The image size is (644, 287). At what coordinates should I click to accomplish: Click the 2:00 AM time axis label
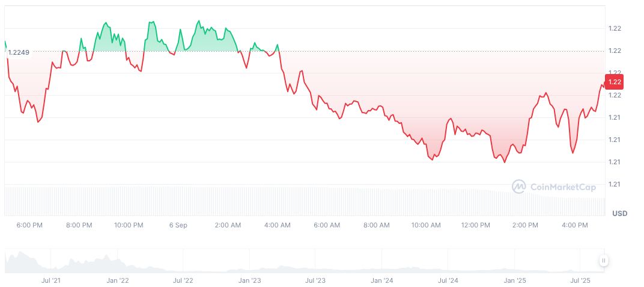click(228, 225)
